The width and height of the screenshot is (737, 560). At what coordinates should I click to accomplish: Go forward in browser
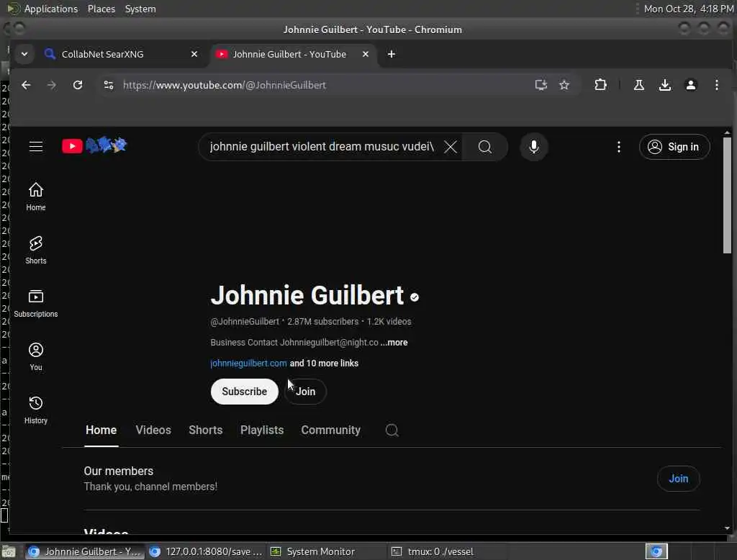coord(52,85)
